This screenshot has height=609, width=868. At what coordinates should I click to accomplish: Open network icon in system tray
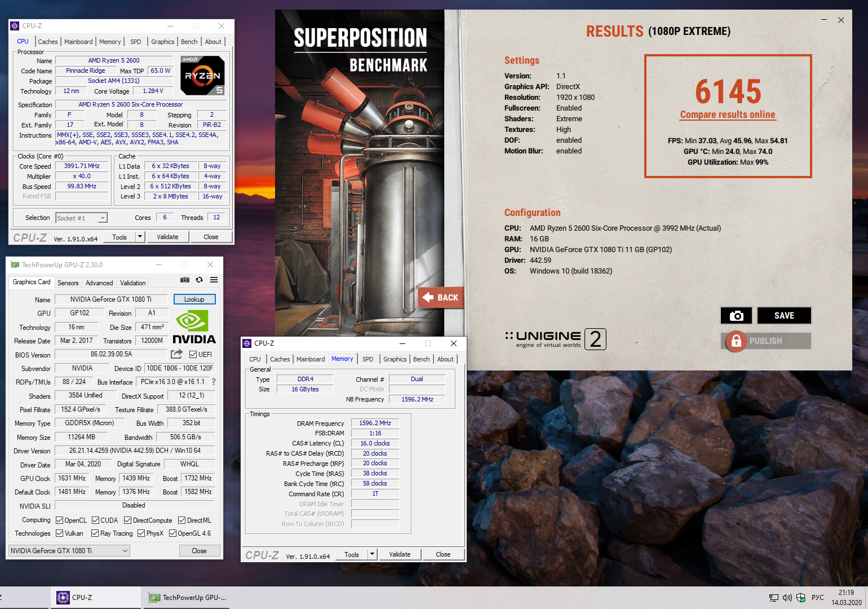click(774, 598)
